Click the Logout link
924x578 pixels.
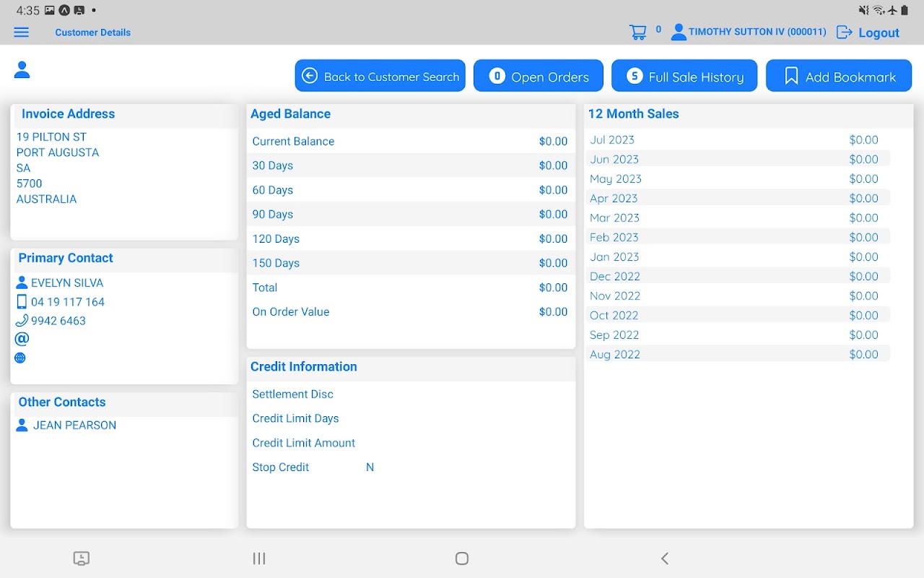[x=879, y=33]
